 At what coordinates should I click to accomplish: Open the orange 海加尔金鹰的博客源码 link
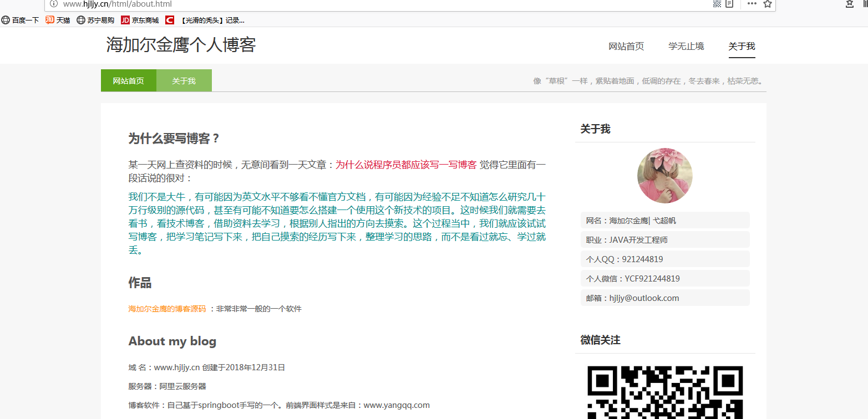pos(167,309)
